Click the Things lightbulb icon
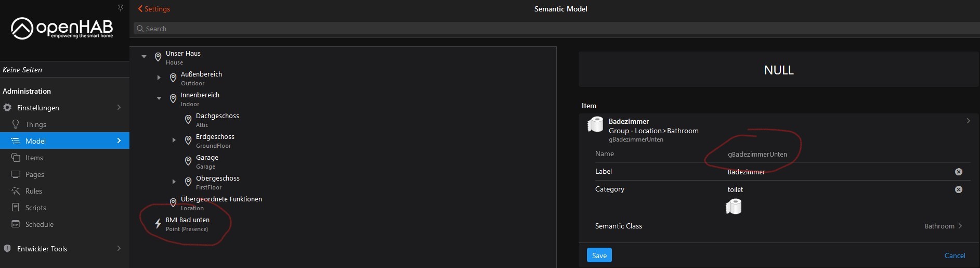The height and width of the screenshot is (268, 980). [x=16, y=124]
